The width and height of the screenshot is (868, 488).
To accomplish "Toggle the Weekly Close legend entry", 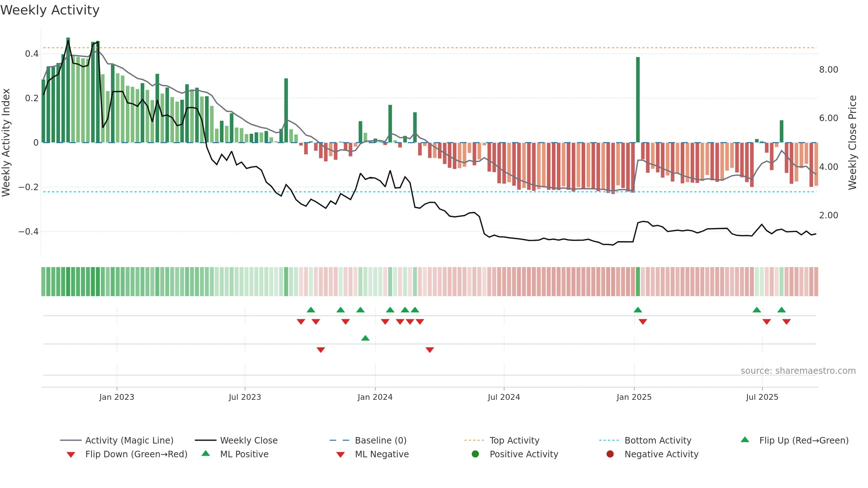I will (x=236, y=440).
